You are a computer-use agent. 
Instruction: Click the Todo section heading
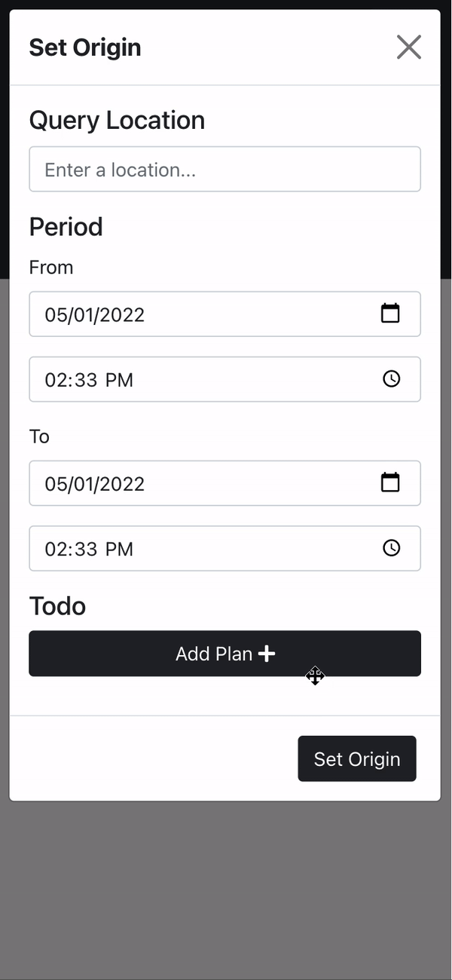57,605
